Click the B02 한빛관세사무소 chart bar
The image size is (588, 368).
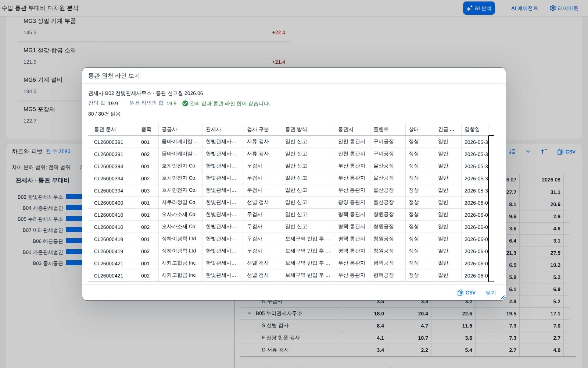tap(74, 197)
